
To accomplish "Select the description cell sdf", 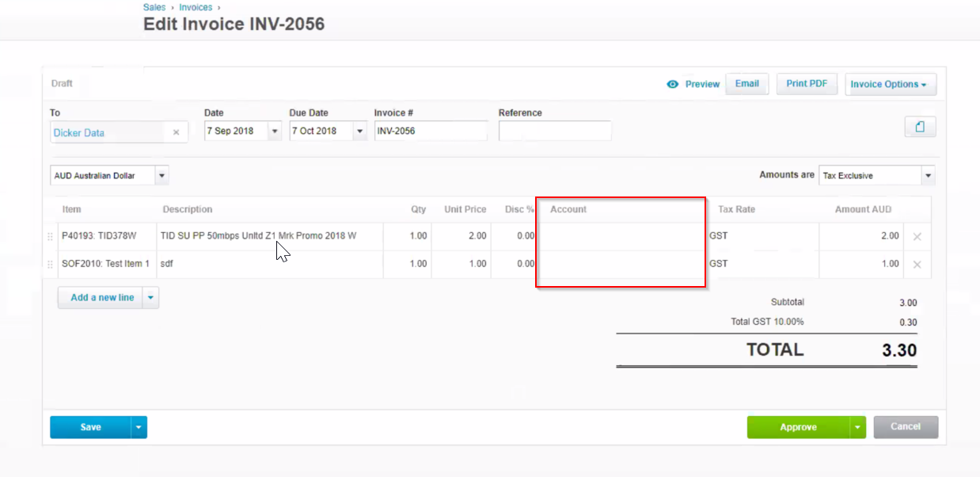I will pyautogui.click(x=270, y=264).
